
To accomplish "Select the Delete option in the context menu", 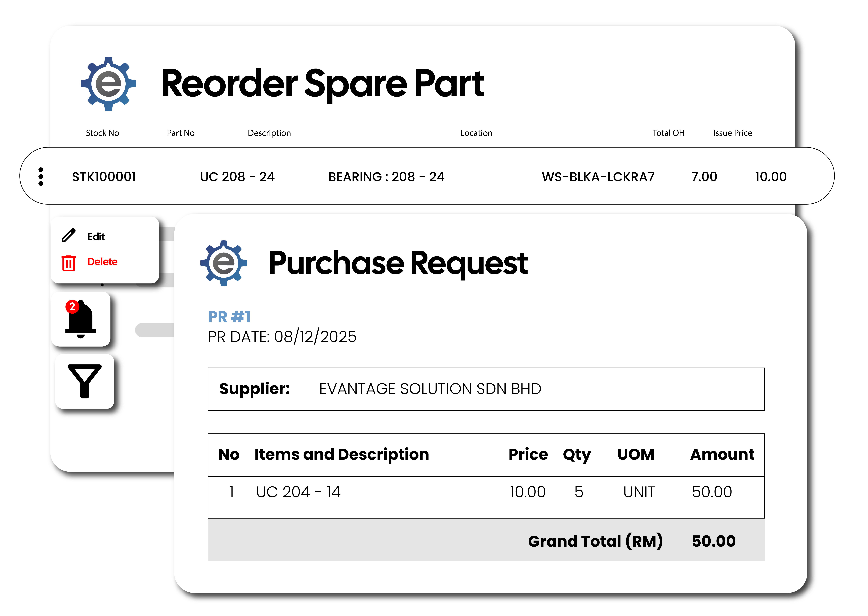I will 102,262.
